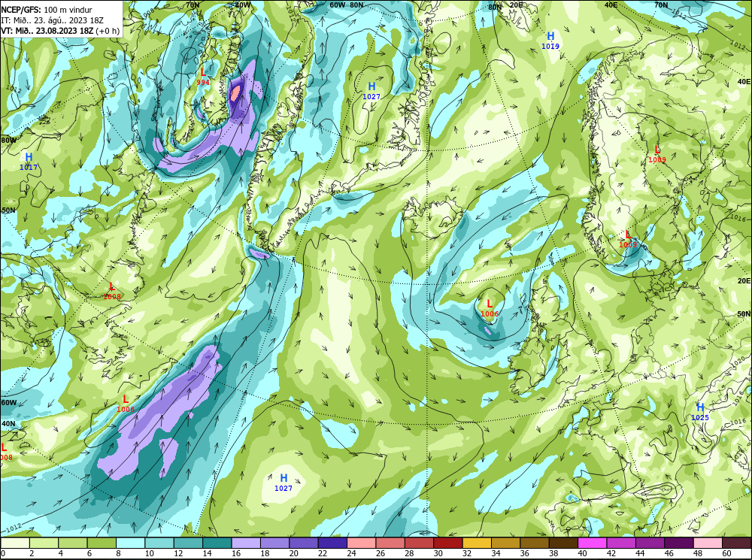The height and width of the screenshot is (560, 752).
Task: Select the L 1006 low near Newfoundland
Action: coord(126,404)
